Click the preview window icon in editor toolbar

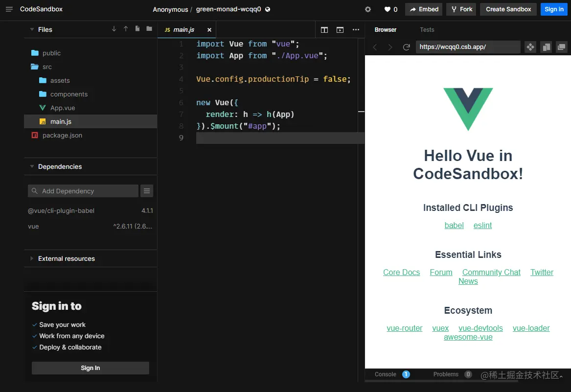click(x=340, y=30)
